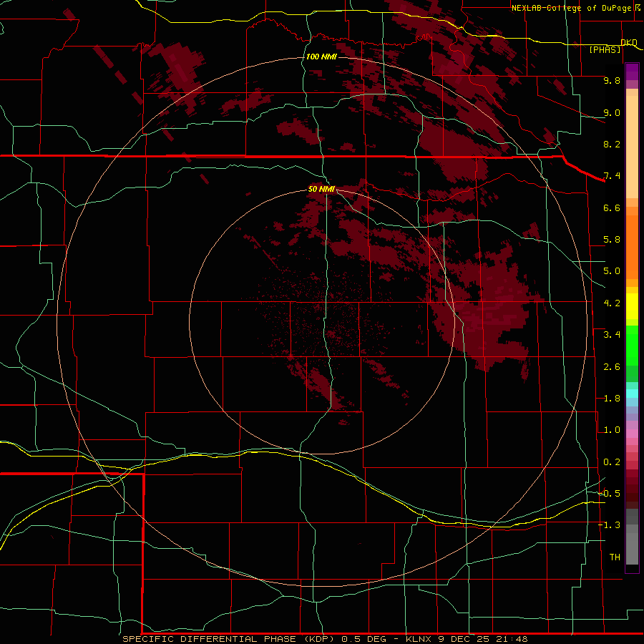
Task: Click the NEXLAB logo icon after DuPage
Action: [x=637, y=7]
